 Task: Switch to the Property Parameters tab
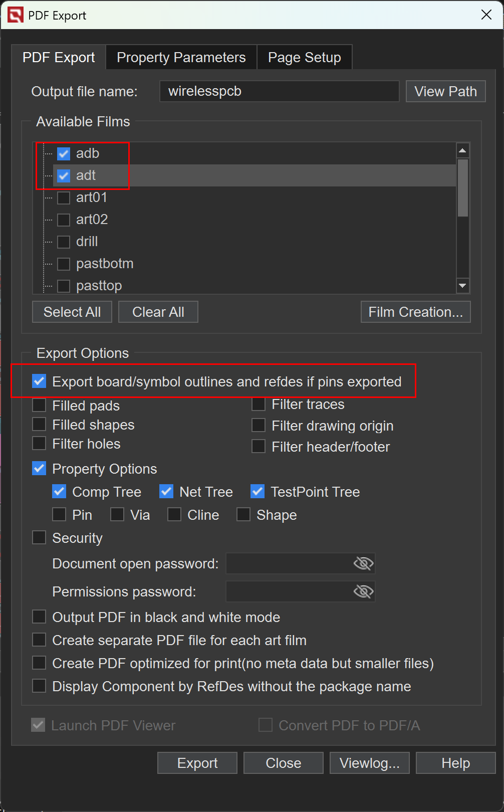(181, 58)
